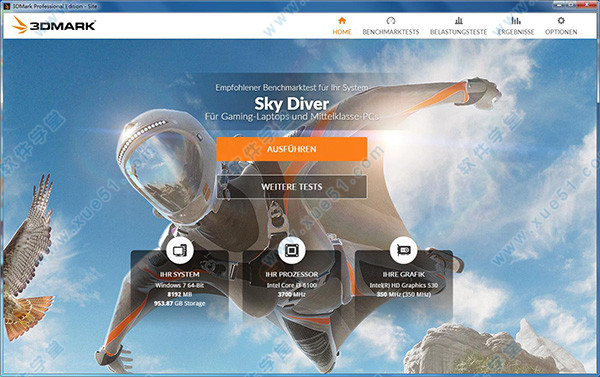This screenshot has height=377, width=600.
Task: Click '350 MHz (350 MHz)' graphics clock
Action: click(x=404, y=294)
